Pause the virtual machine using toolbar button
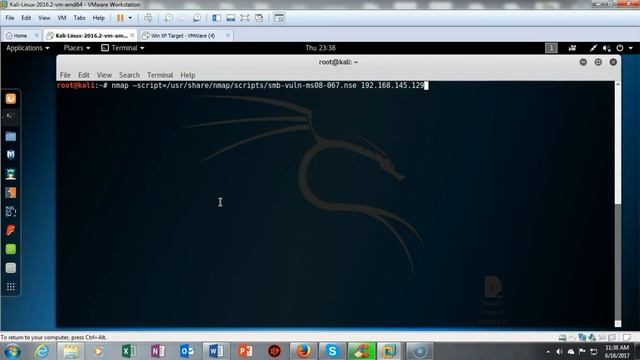 (x=120, y=18)
